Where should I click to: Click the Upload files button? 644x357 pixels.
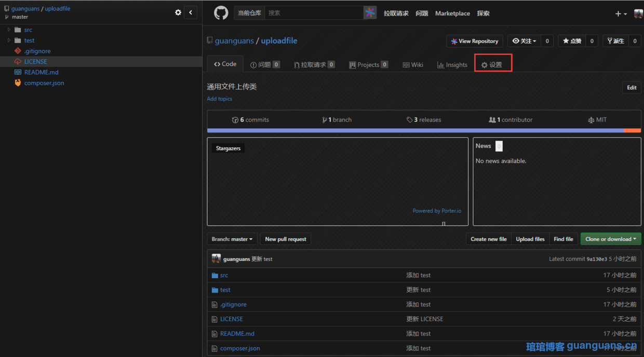tap(530, 239)
